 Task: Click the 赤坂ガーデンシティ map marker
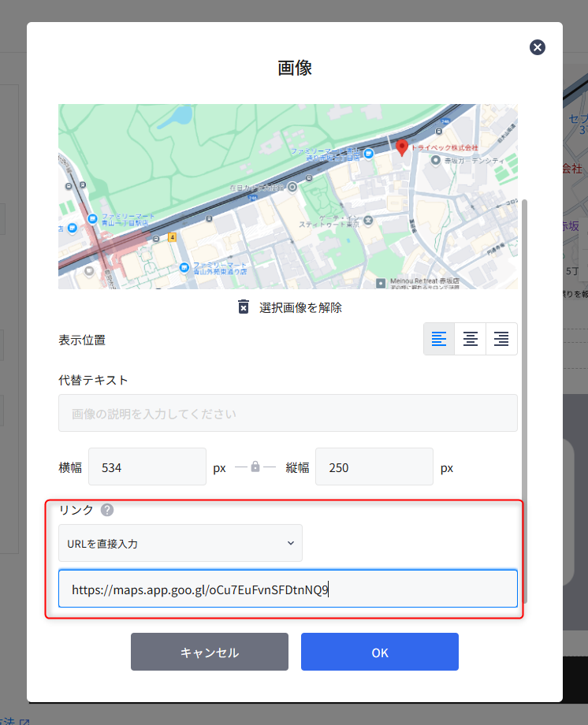[435, 161]
